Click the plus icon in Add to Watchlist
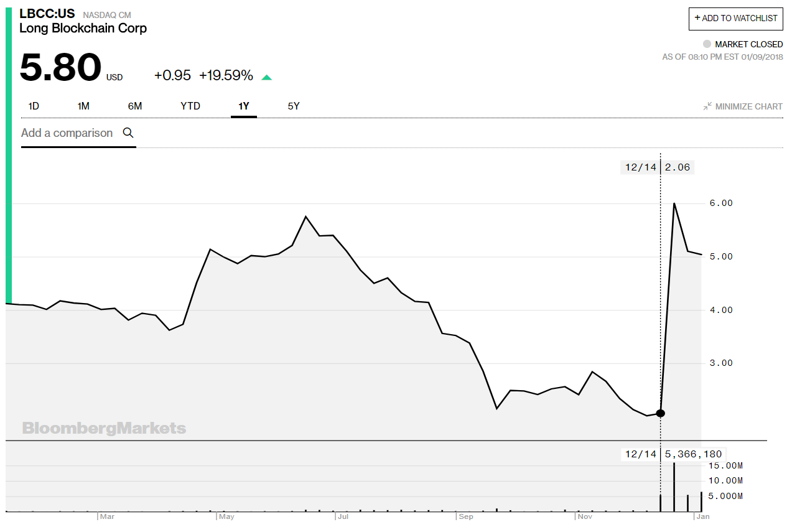792x532 pixels. 697,18
